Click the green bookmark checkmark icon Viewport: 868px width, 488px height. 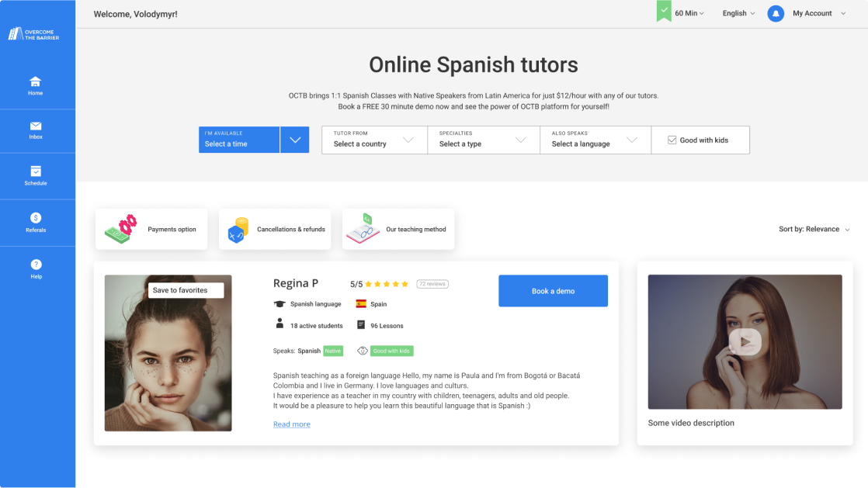664,11
